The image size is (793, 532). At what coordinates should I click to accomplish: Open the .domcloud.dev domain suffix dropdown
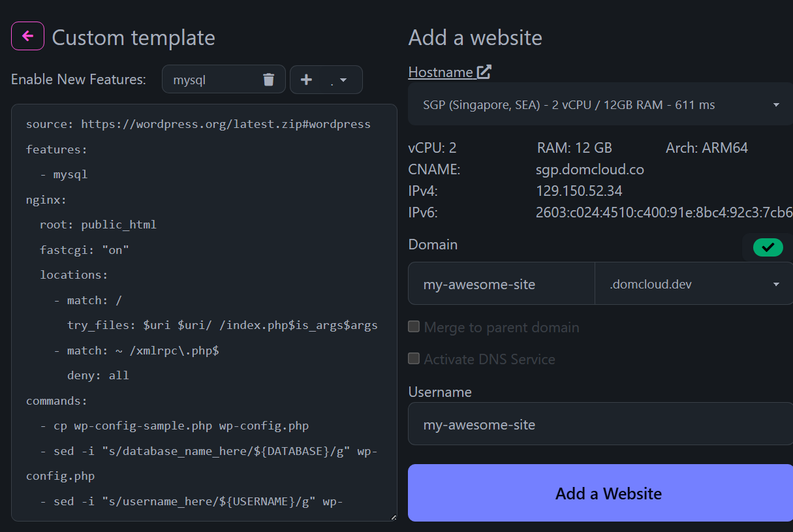(x=693, y=284)
